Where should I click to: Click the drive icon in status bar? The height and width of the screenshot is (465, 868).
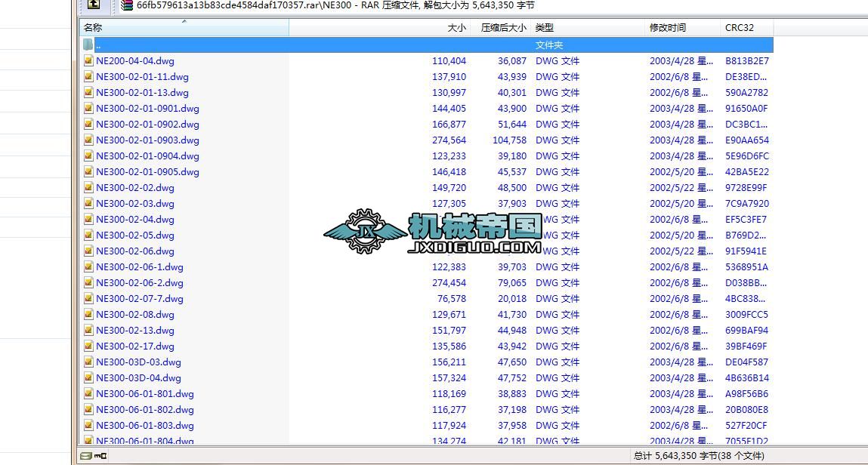click(86, 456)
